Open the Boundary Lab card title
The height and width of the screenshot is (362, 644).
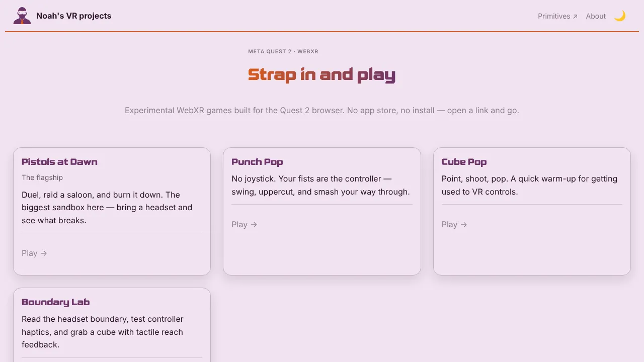click(x=55, y=302)
